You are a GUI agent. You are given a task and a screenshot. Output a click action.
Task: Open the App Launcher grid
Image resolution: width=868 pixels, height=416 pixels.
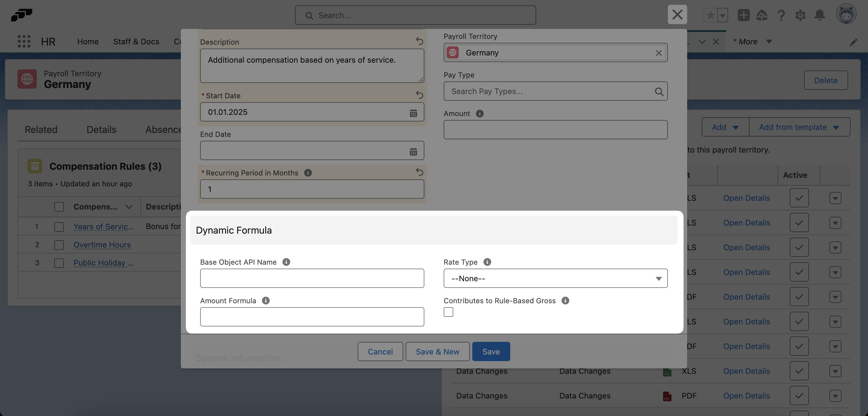24,41
